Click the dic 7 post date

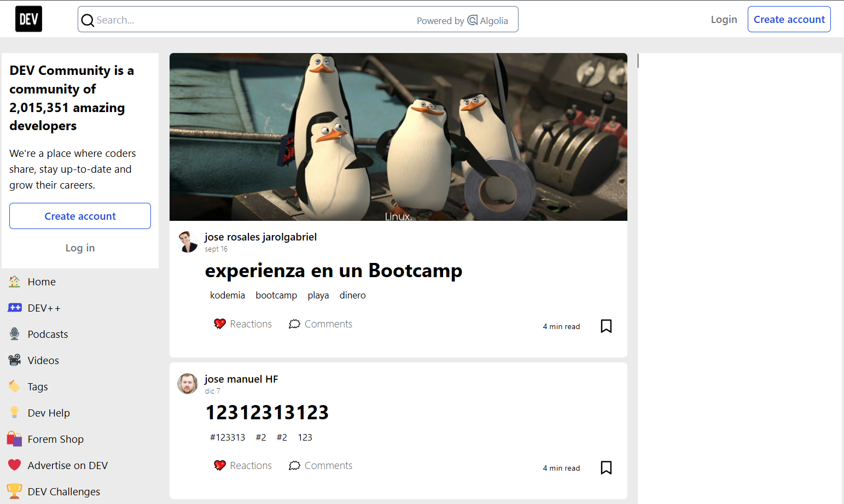(x=212, y=391)
